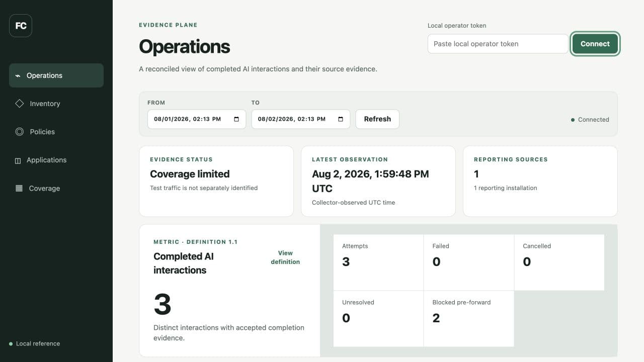Viewport: 644px width, 362px height.
Task: Click the Operations sidebar icon
Action: click(x=18, y=75)
